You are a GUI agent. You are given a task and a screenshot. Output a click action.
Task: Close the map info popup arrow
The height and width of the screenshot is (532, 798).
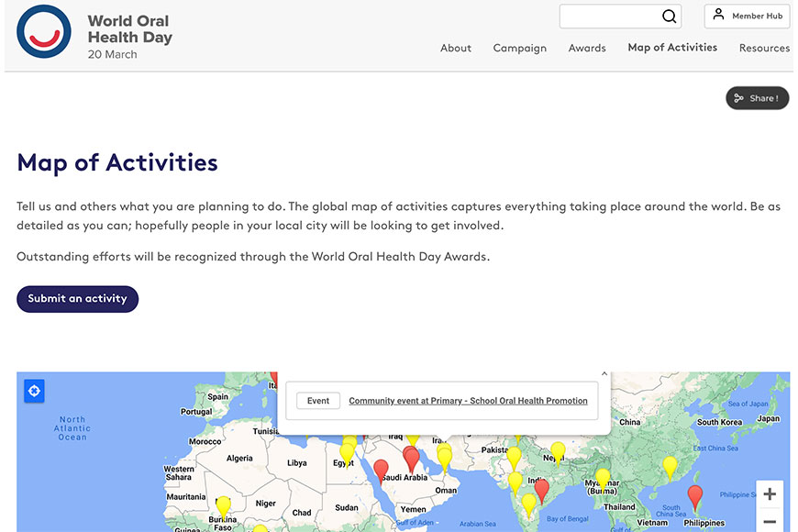click(x=604, y=373)
